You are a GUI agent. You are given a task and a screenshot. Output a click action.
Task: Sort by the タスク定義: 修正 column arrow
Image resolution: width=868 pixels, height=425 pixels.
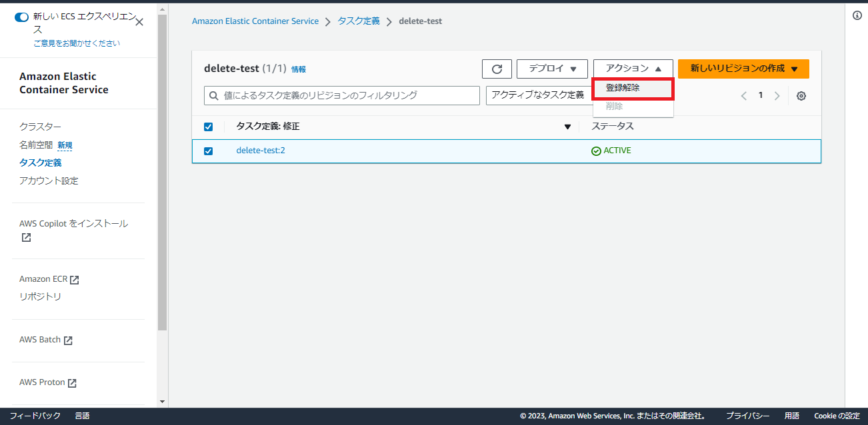click(568, 126)
